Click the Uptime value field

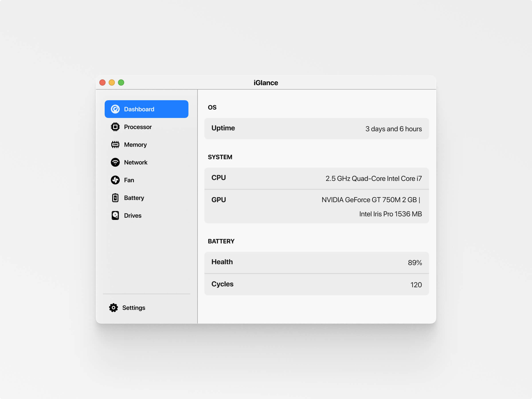tap(393, 128)
